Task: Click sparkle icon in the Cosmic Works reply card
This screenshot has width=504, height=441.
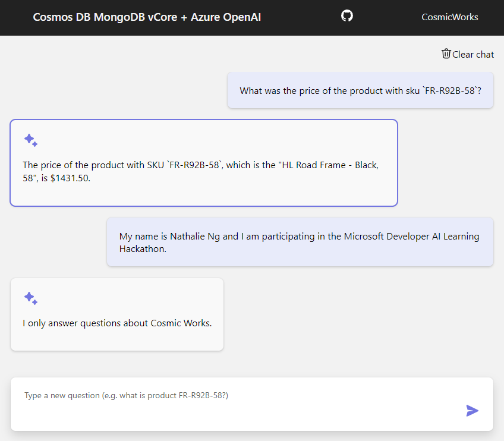Action: pos(31,298)
